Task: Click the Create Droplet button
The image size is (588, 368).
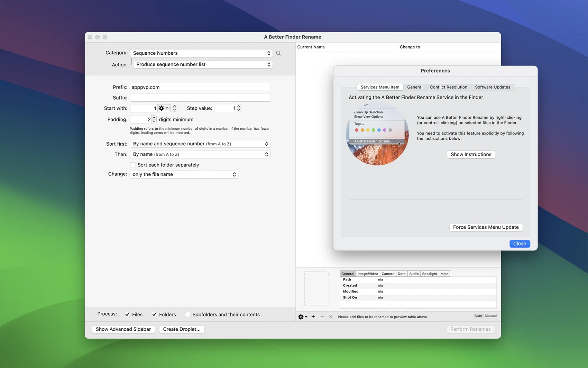Action: tap(182, 329)
